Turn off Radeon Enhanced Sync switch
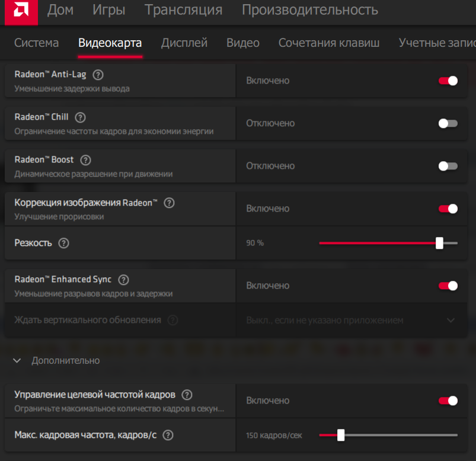Image resolution: width=476 pixels, height=461 pixels. click(448, 286)
